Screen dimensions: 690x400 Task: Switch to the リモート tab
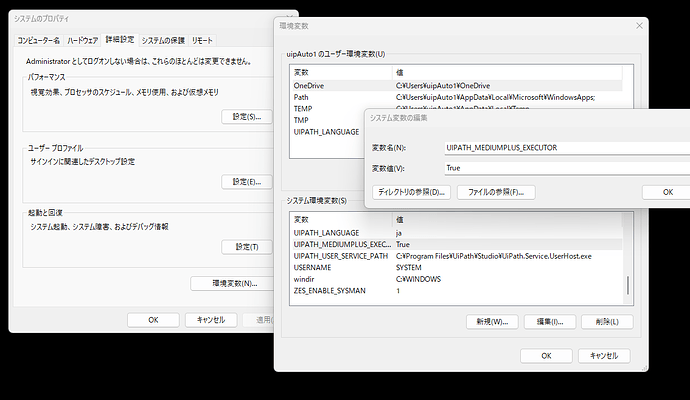point(202,40)
